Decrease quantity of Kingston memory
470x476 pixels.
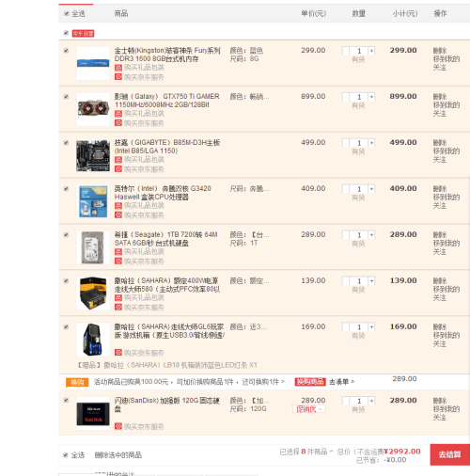[x=346, y=51]
